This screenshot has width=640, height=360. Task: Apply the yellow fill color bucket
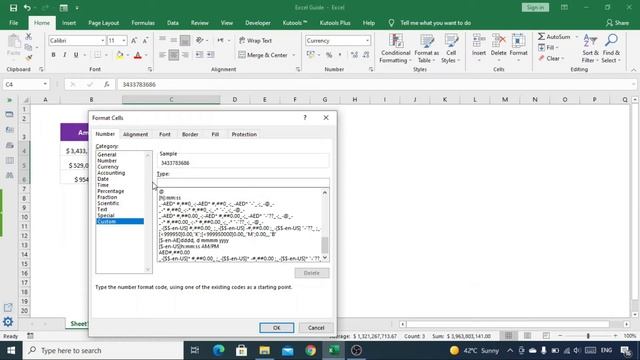coord(120,55)
